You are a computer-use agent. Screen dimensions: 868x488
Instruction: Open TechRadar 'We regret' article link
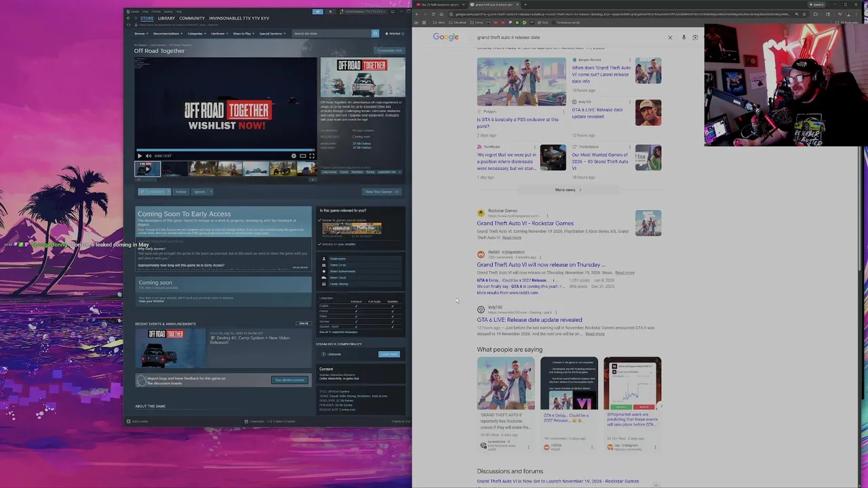(507, 161)
